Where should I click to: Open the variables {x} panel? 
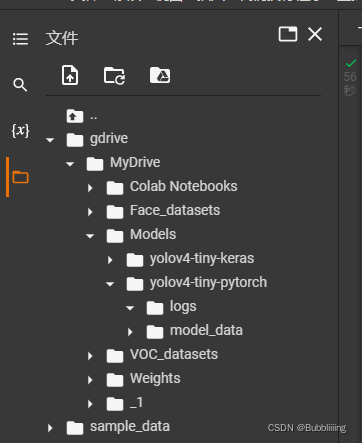(20, 130)
